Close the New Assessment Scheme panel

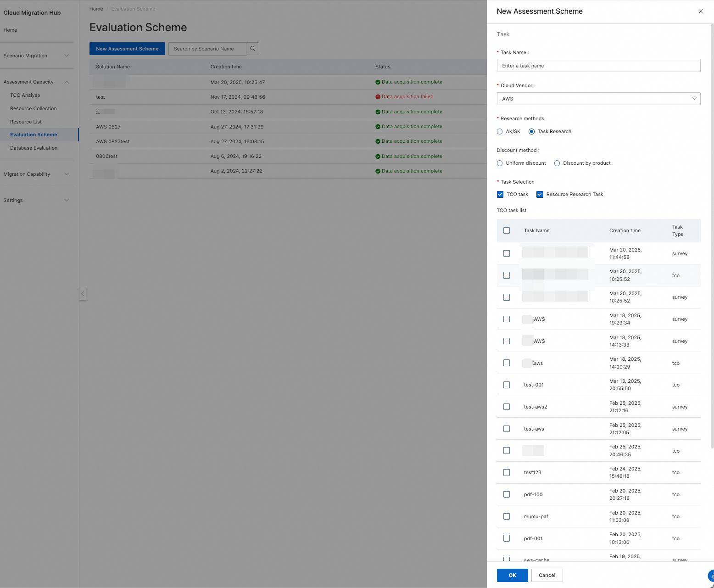pos(700,11)
